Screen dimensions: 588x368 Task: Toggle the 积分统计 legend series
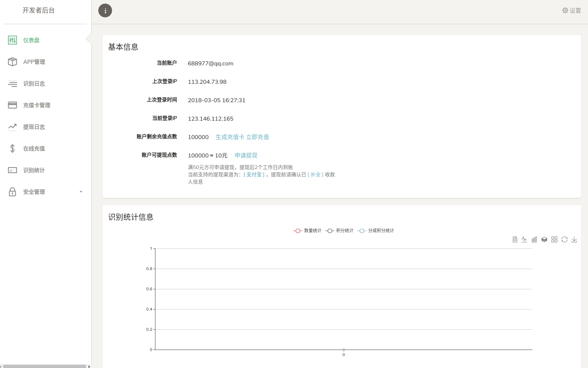[x=339, y=230]
